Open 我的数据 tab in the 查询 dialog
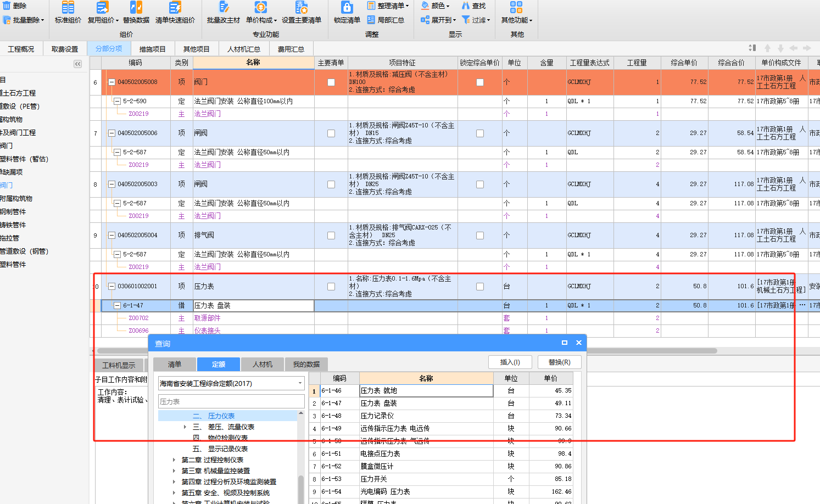 (306, 364)
